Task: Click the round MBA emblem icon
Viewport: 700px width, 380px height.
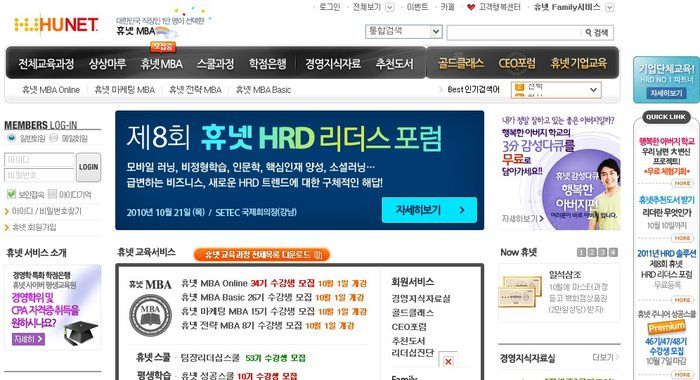Action: click(x=150, y=315)
